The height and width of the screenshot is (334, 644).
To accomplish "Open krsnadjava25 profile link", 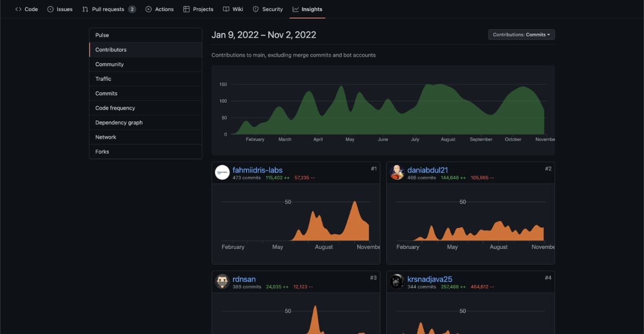I will click(x=430, y=279).
